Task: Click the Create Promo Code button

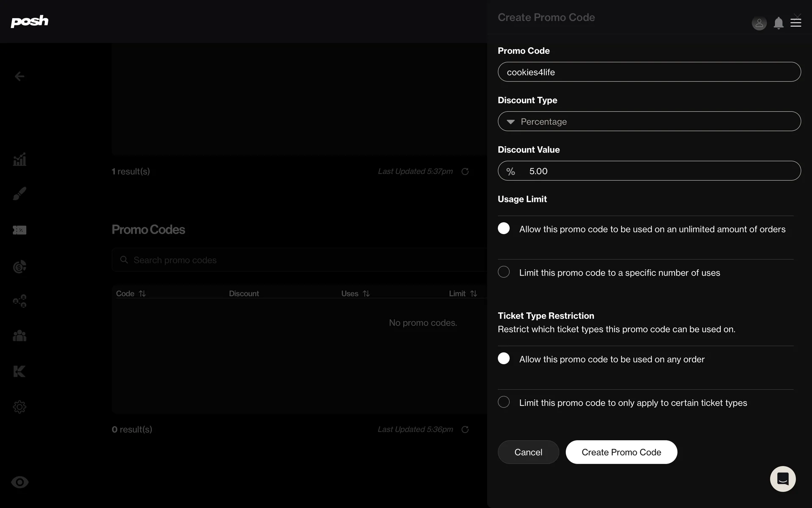Action: pos(621,452)
